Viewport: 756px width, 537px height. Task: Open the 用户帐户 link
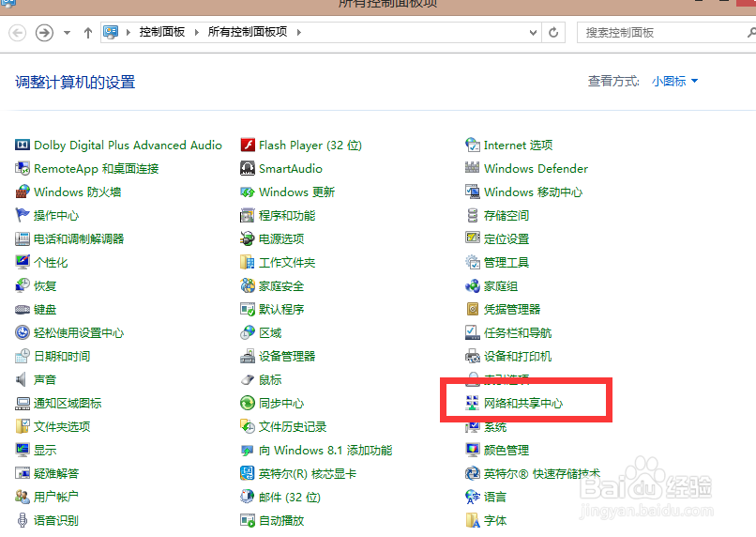(56, 497)
